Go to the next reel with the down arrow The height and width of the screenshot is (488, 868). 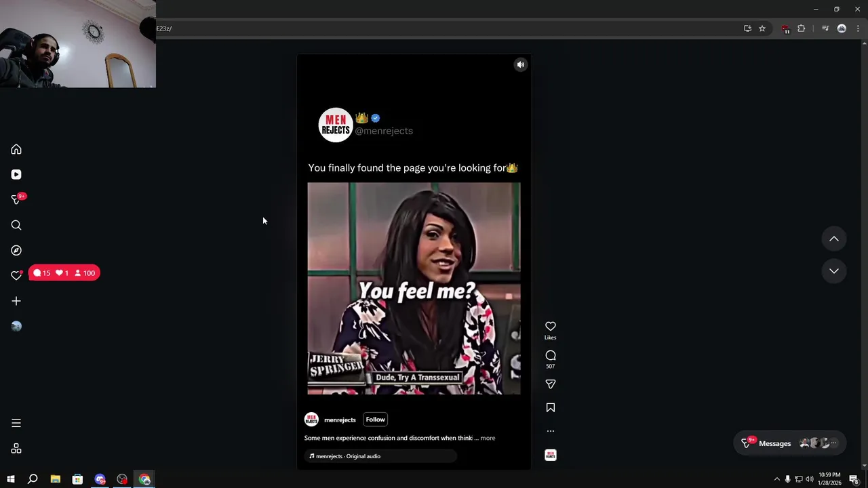834,271
